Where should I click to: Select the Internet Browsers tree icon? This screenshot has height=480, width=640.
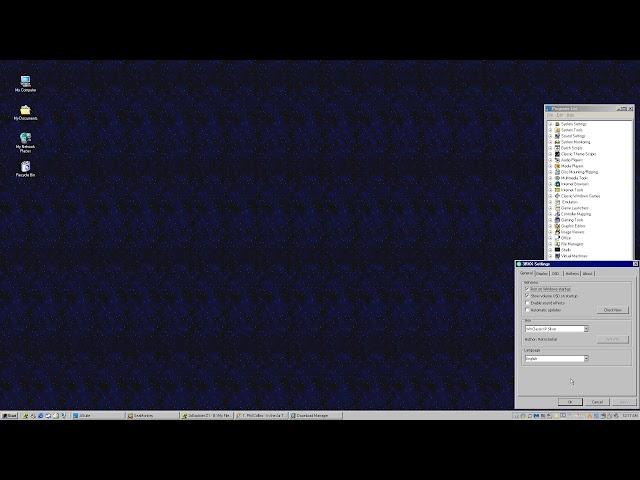557,184
